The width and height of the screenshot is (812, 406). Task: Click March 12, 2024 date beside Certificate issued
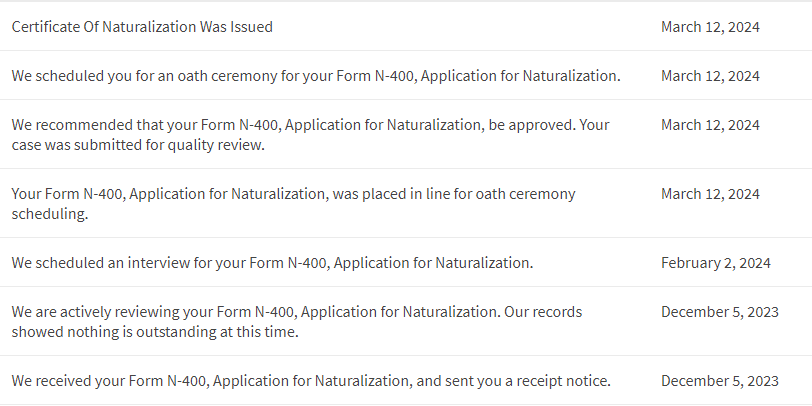(710, 27)
